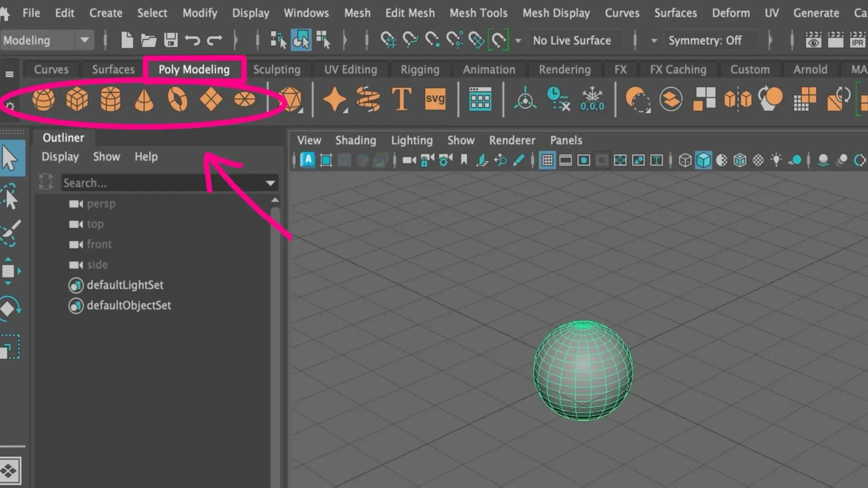Open the shelf settings gear icon
The image size is (868, 488).
tap(9, 107)
